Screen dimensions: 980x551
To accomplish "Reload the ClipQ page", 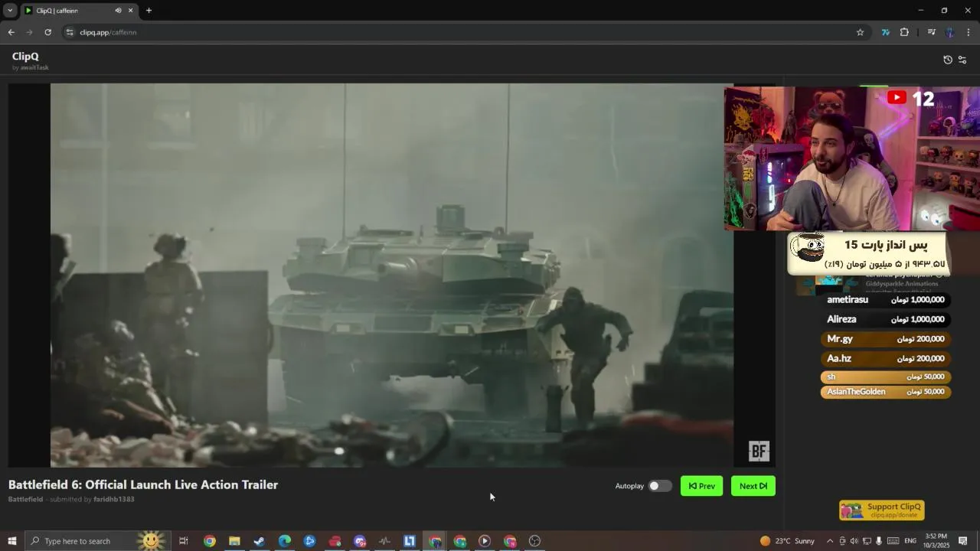I will (x=47, y=32).
